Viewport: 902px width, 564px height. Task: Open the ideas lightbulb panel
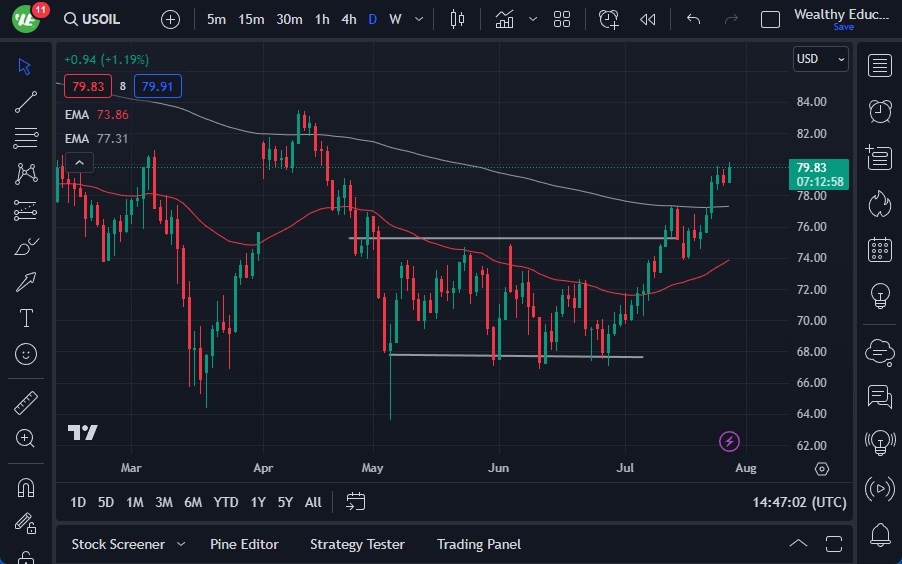click(x=880, y=295)
